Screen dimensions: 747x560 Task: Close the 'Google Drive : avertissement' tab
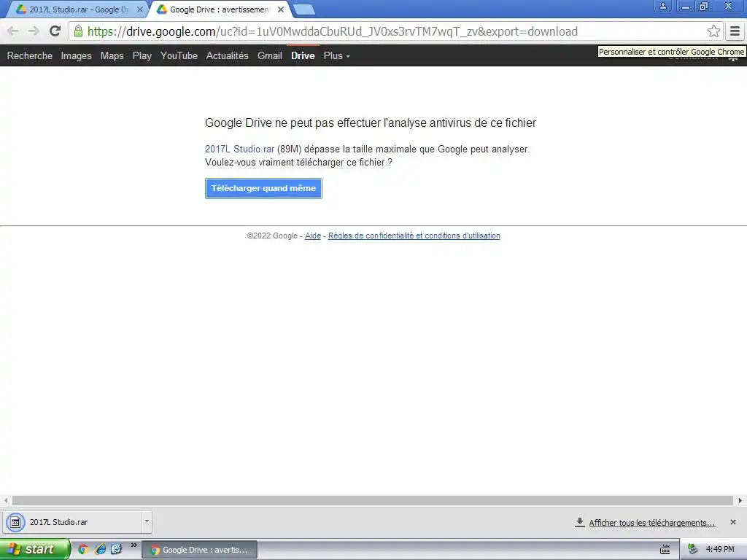(x=281, y=9)
